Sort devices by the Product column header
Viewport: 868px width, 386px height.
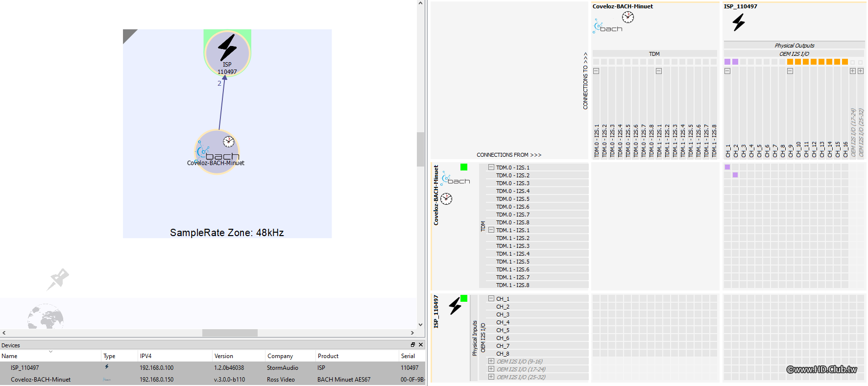[358, 356]
